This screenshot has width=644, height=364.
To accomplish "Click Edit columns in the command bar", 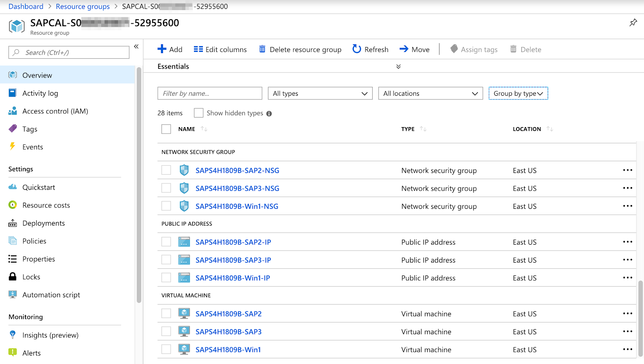I will pyautogui.click(x=220, y=49).
